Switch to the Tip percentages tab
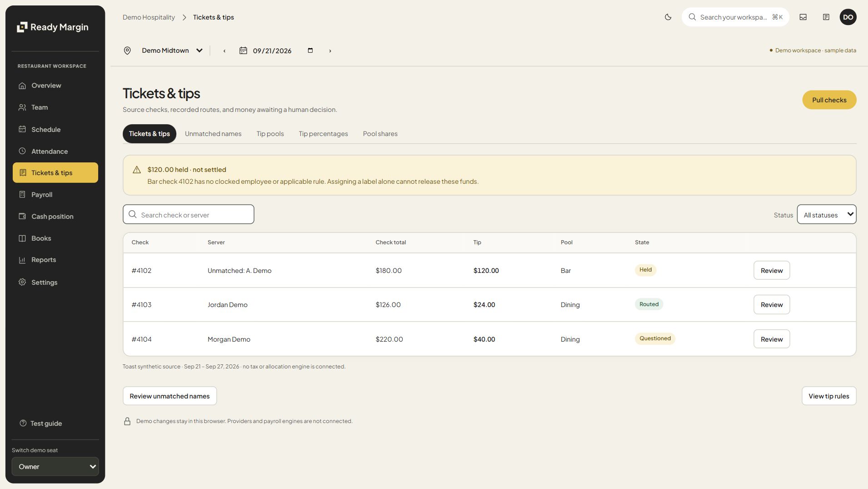868x489 pixels. [323, 134]
